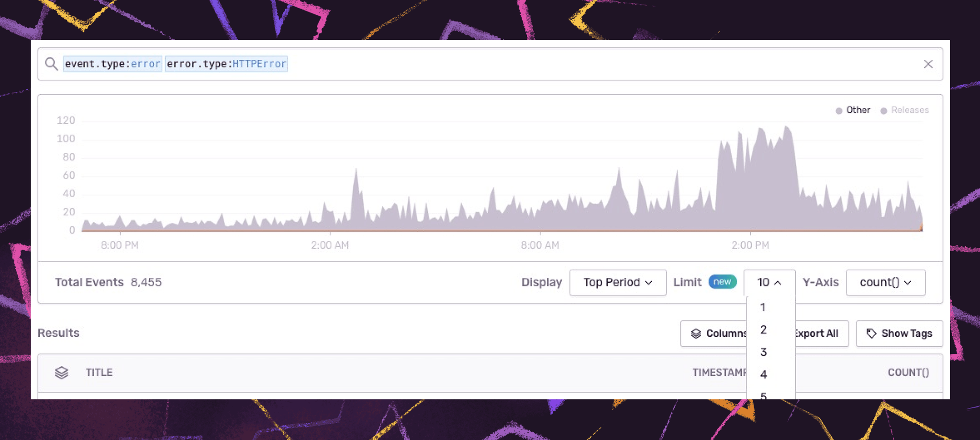This screenshot has width=980, height=440.
Task: Collapse the Limit 10 dropdown
Action: click(769, 282)
